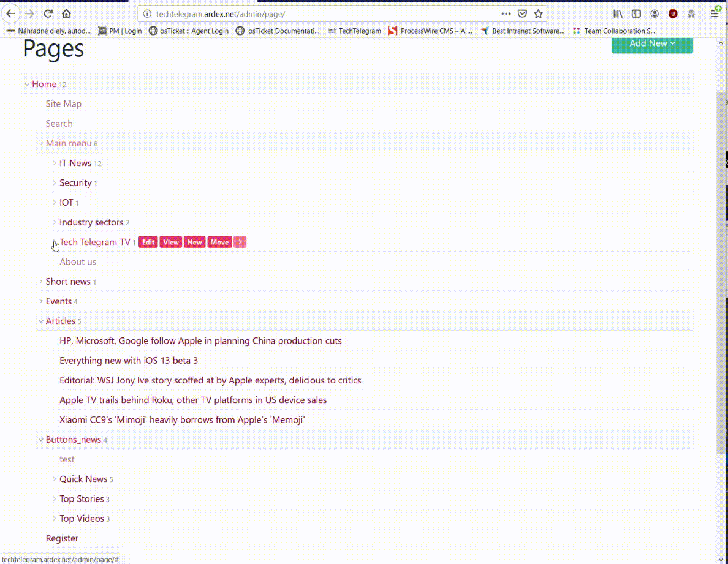Expand the Top Videos node
The width and height of the screenshot is (728, 564).
coord(55,519)
